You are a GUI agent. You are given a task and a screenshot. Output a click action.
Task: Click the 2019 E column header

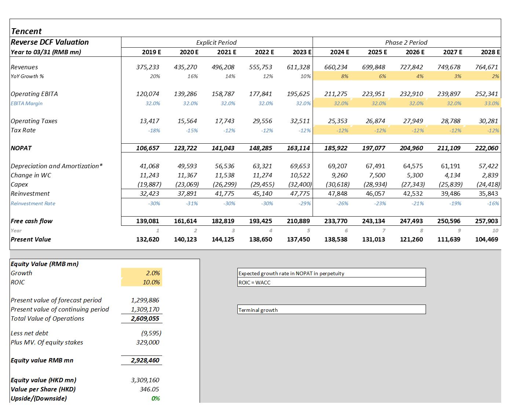click(152, 52)
